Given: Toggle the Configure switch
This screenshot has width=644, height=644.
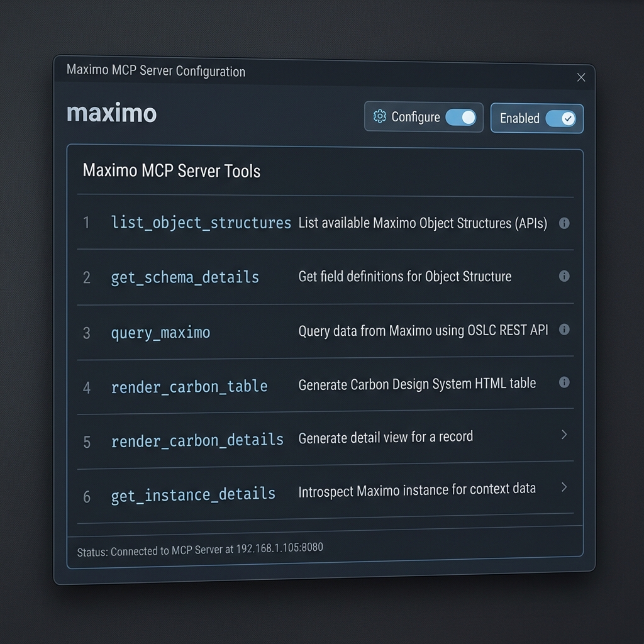Looking at the screenshot, I should (x=461, y=116).
